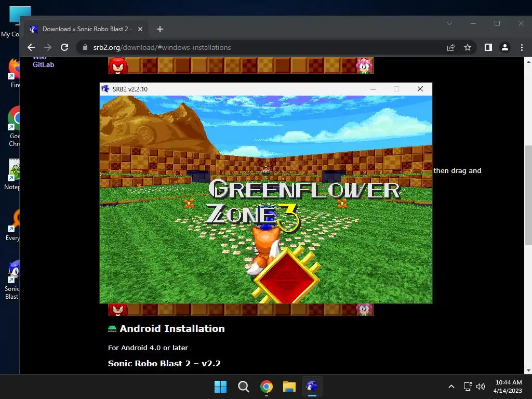The image size is (532, 399).
Task: Select the Google Chrome desktop shortcut
Action: (13, 126)
